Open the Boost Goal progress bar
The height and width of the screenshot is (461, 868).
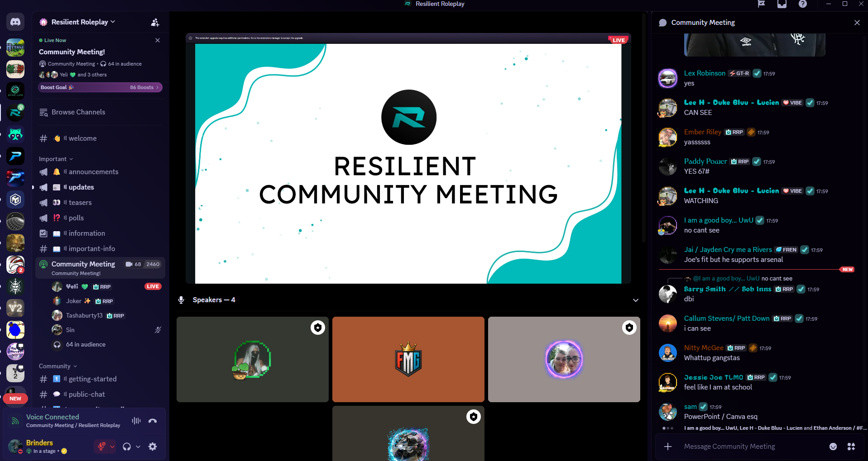click(100, 87)
